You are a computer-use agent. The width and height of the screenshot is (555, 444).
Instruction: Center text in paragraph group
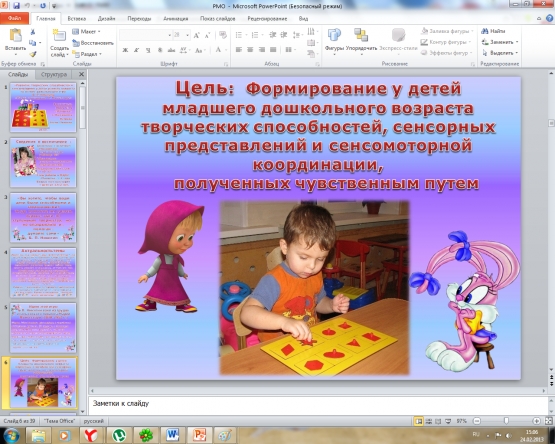coord(250,50)
